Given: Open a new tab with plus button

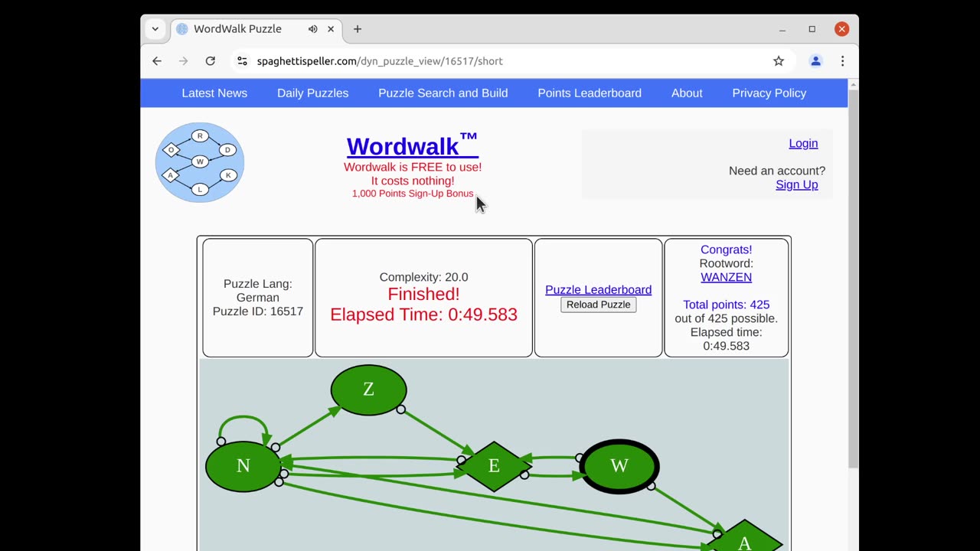Looking at the screenshot, I should click(x=358, y=29).
